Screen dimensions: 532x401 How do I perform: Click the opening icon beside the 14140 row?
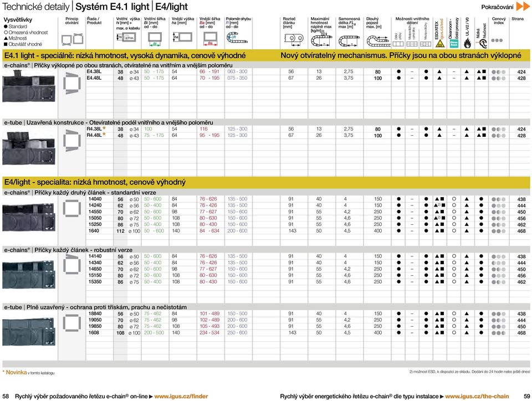coord(72,264)
